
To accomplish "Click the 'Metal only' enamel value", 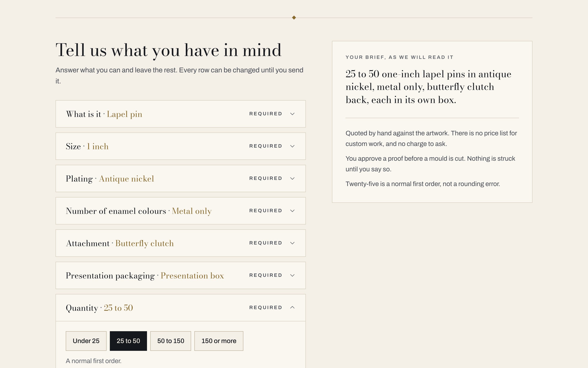I will point(192,211).
